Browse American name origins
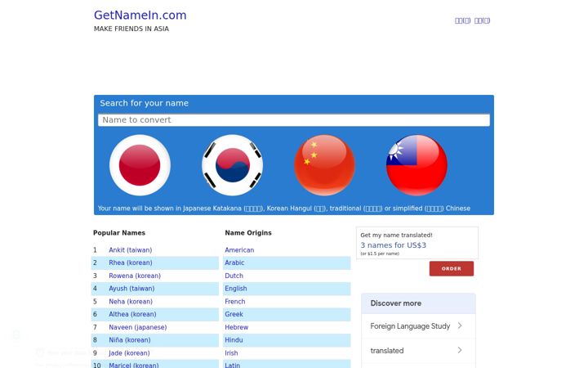The image size is (588, 368). click(x=239, y=249)
